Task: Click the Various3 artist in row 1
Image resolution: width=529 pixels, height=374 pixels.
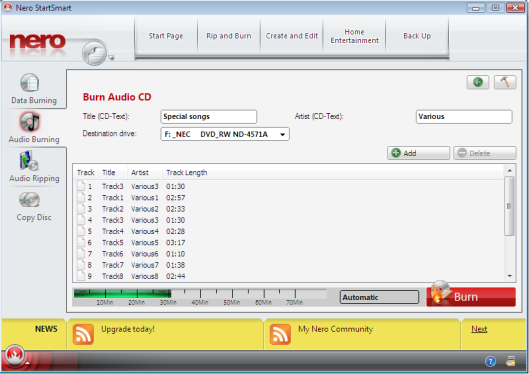Action: [x=145, y=186]
